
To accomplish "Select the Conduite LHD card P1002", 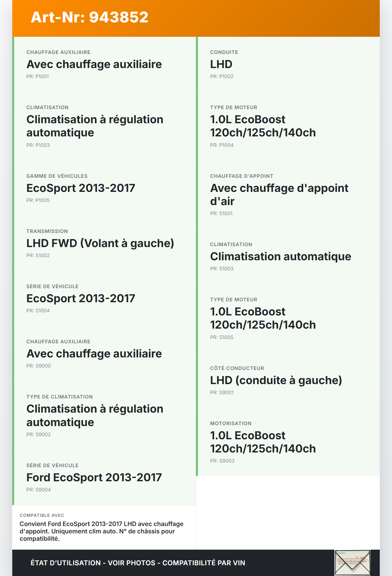I will pyautogui.click(x=288, y=64).
